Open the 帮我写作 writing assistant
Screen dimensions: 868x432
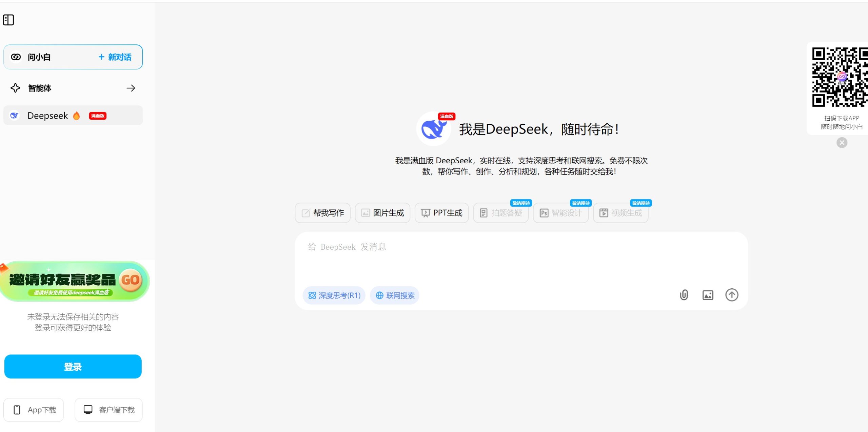(x=322, y=213)
